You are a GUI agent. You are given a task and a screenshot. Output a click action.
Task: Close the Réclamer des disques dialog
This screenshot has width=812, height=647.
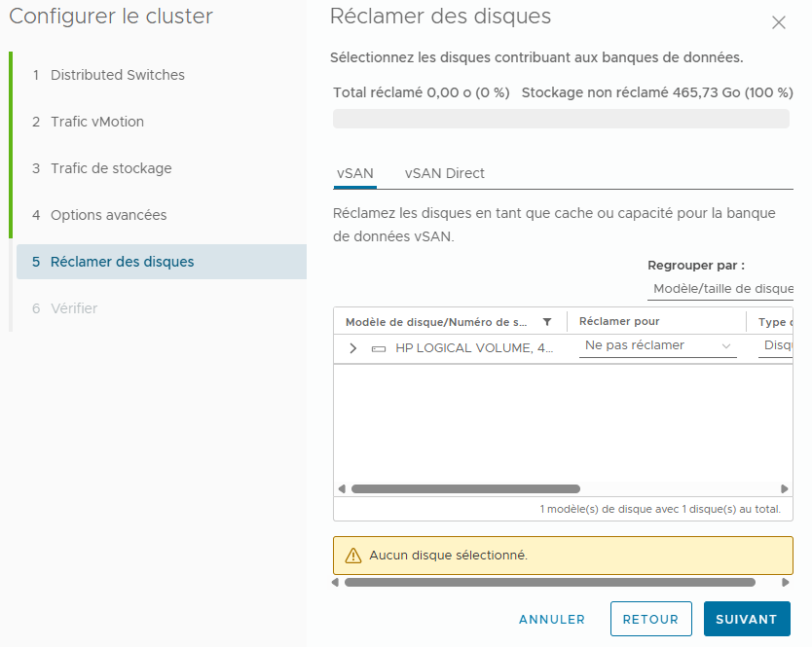tap(778, 22)
